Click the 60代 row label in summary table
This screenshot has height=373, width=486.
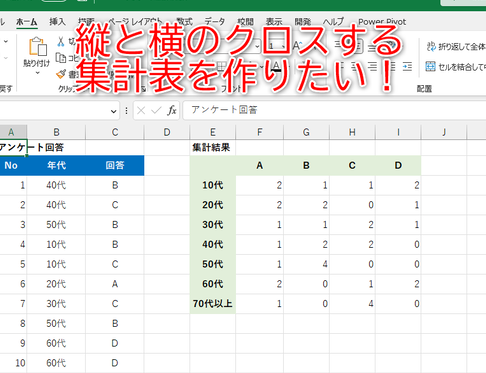(x=213, y=284)
